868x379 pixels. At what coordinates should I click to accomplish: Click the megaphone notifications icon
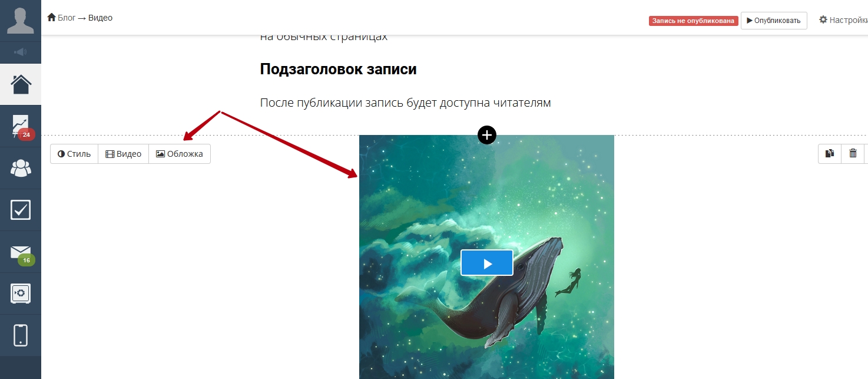[x=21, y=52]
